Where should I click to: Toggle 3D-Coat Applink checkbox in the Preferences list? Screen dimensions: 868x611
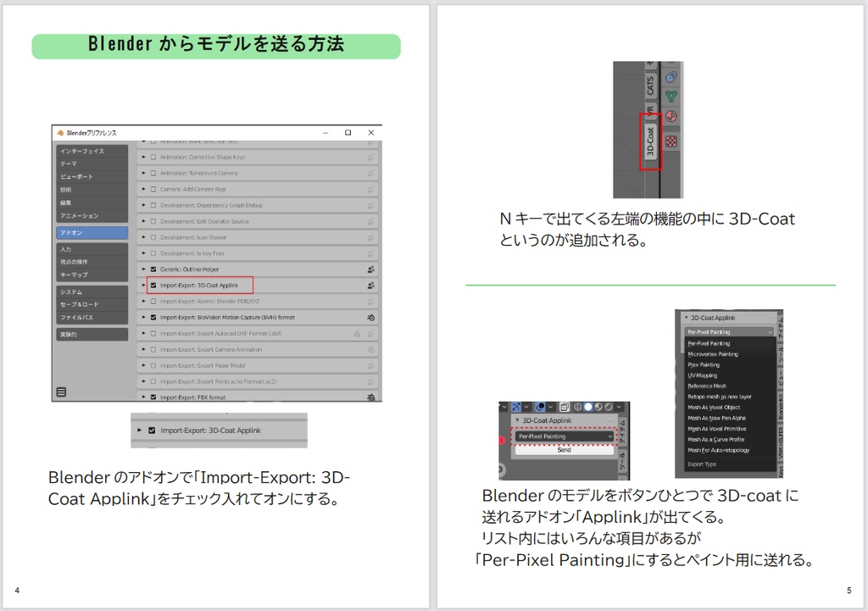pos(153,286)
